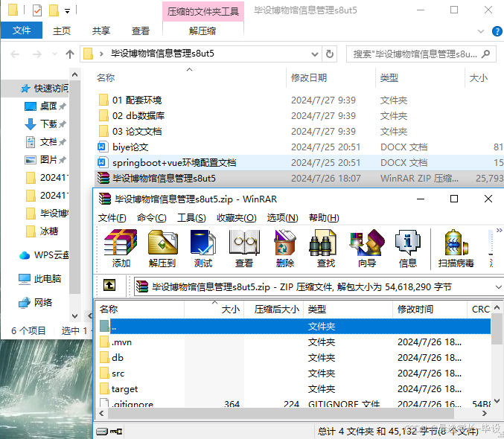Select the target folder in WinRAR
The image size is (504, 439).
tap(293, 389)
